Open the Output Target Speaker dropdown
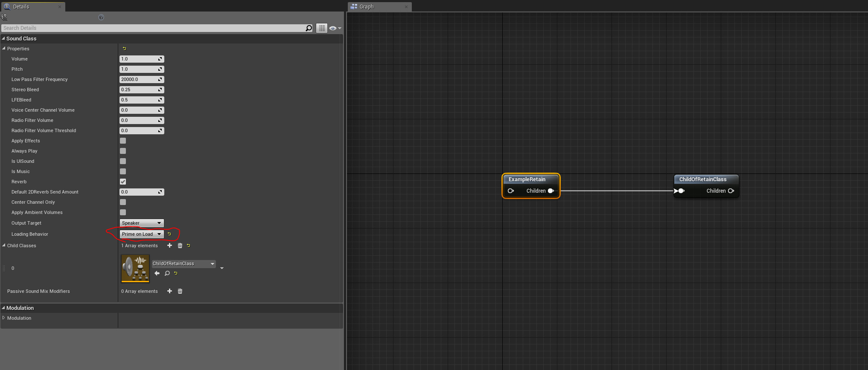The image size is (868, 370). click(x=142, y=223)
